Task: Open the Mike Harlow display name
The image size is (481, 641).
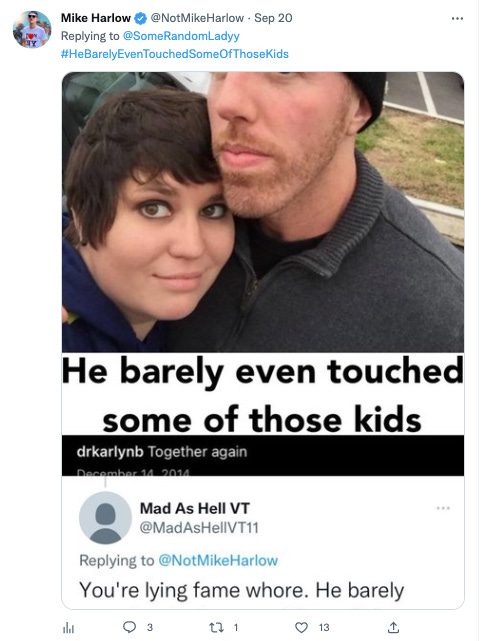Action: [x=96, y=18]
